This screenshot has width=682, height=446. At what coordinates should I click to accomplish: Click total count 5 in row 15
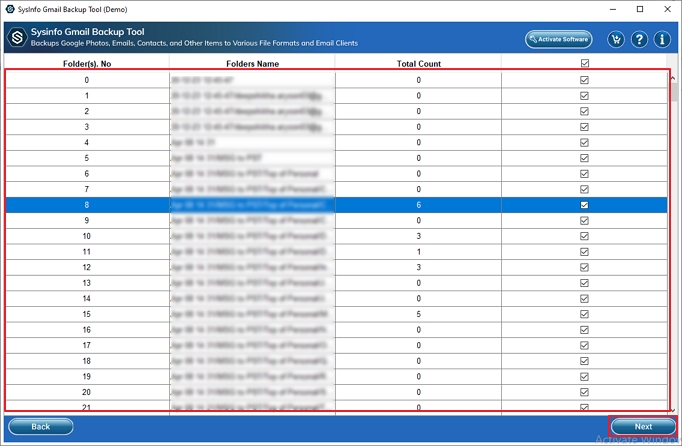[x=418, y=314]
